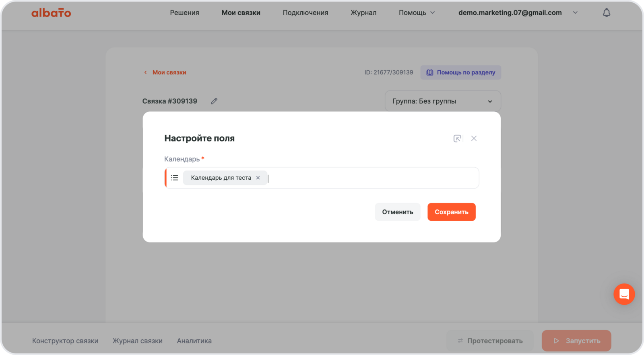Open the orange chat support widget
This screenshot has width=644, height=355.
624,294
